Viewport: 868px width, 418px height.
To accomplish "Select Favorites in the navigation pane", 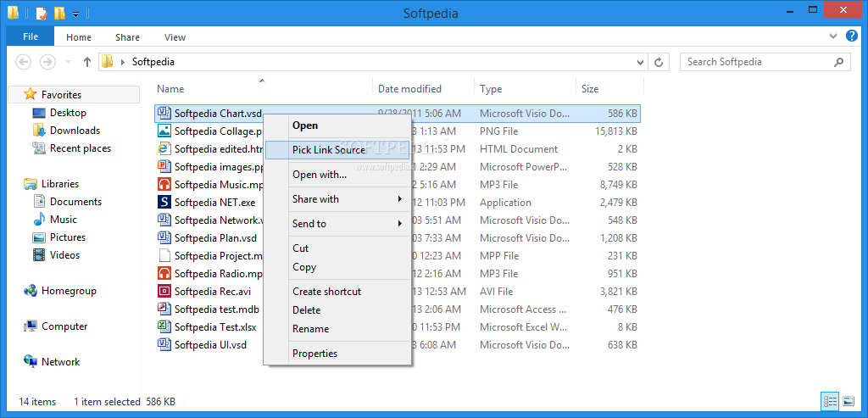I will tap(74, 95).
